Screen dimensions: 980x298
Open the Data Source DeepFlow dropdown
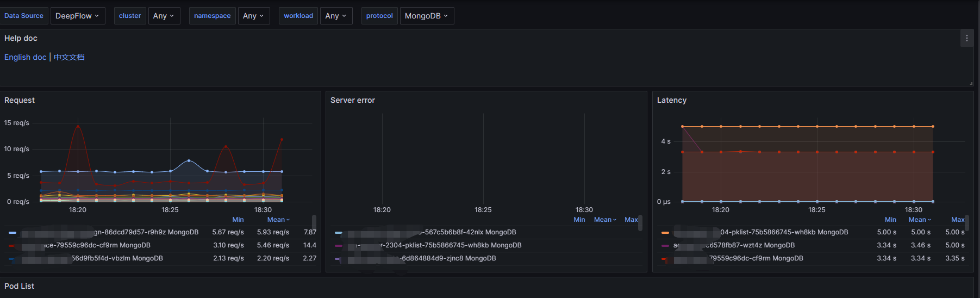point(77,16)
